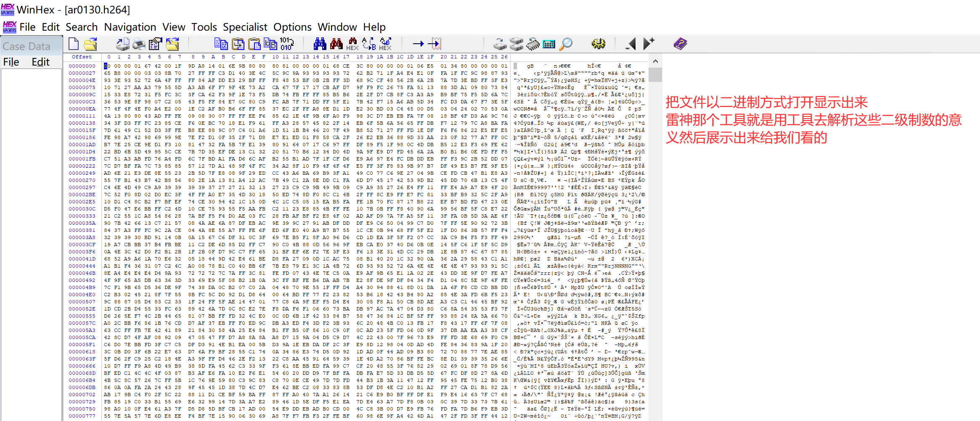Viewport: 980px width, 421px height.
Task: Click offset label 00000333
Action: [82, 216]
